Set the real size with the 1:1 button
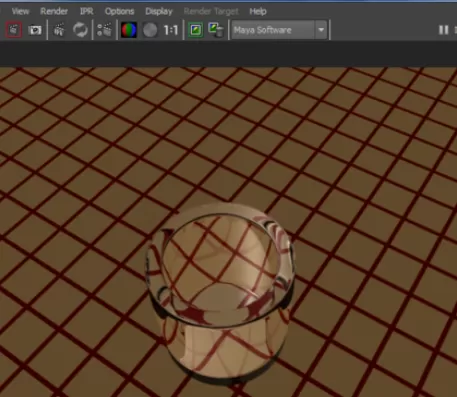Screen dimensions: 457x397 [x=171, y=30]
